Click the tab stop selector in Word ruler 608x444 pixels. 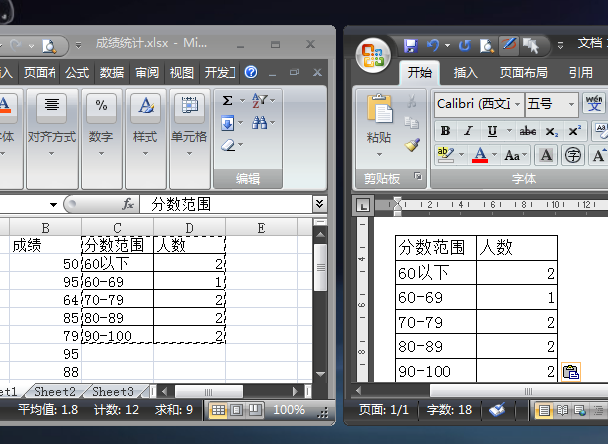point(363,205)
